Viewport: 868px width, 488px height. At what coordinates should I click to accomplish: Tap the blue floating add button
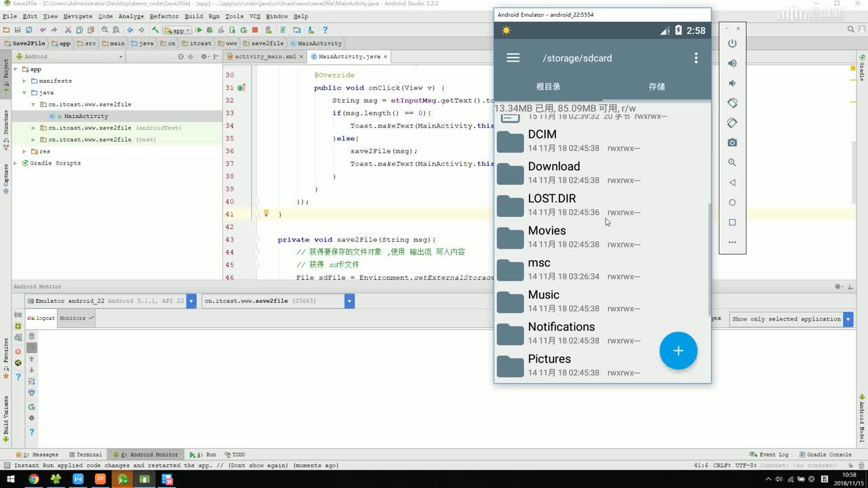(x=678, y=350)
